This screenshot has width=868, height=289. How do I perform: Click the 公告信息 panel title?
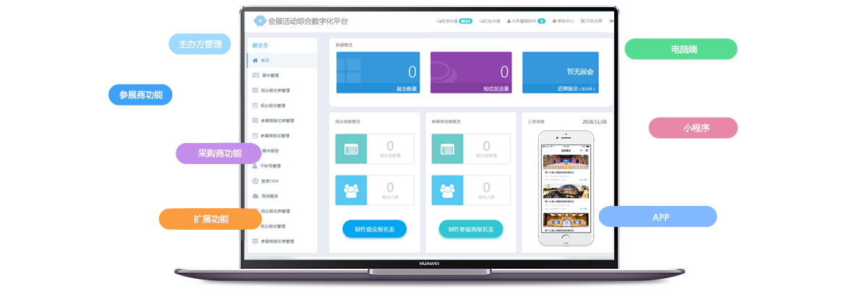click(536, 121)
